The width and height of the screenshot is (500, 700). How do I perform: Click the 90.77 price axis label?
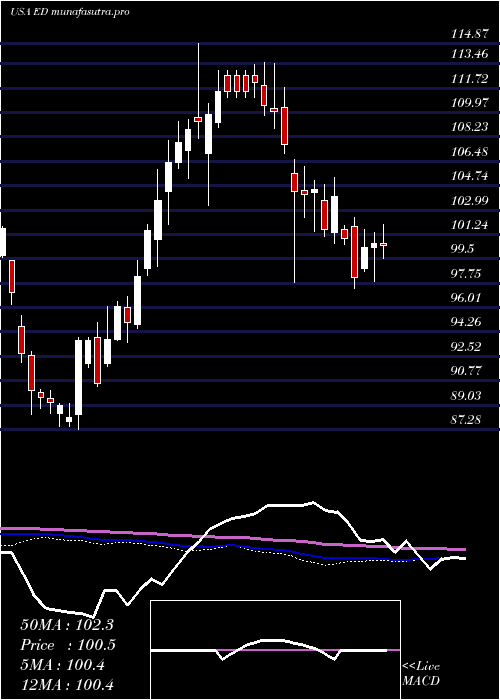466,371
